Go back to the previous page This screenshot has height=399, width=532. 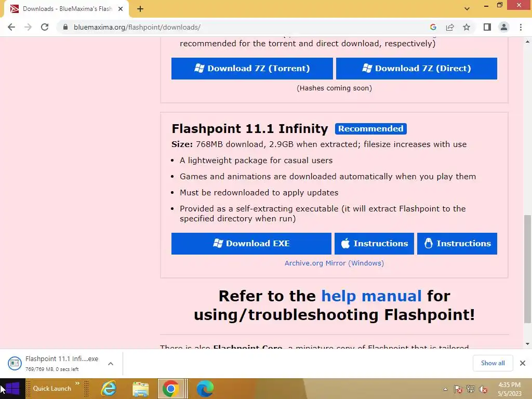point(11,27)
